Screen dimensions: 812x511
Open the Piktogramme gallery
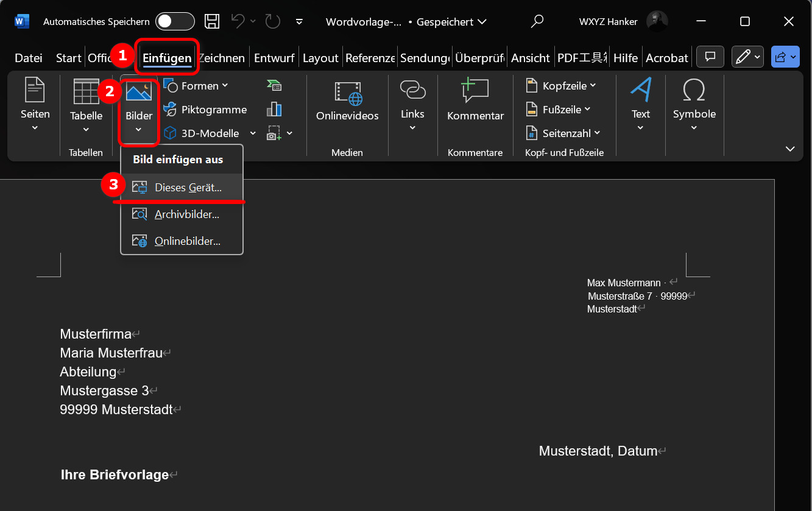pos(207,110)
